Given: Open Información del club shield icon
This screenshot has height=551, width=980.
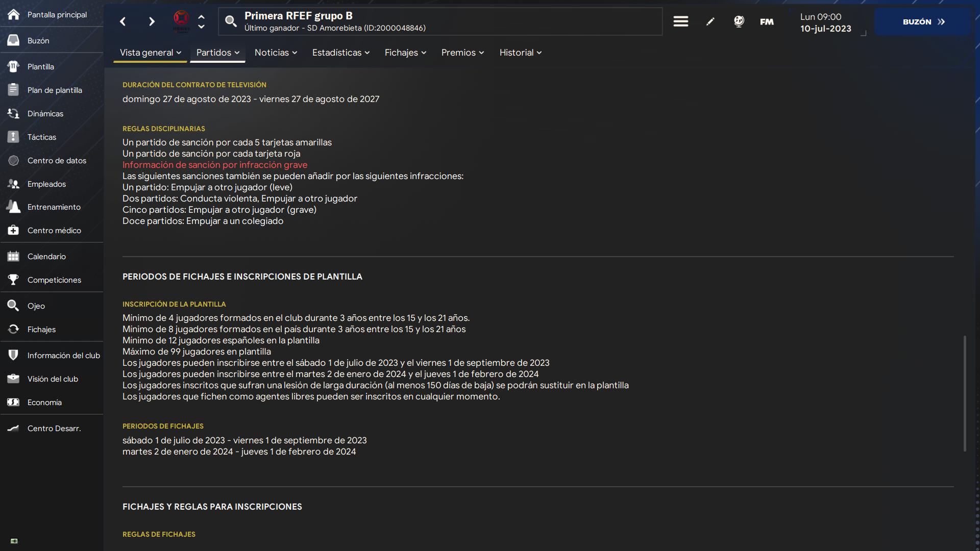Looking at the screenshot, I should [14, 355].
